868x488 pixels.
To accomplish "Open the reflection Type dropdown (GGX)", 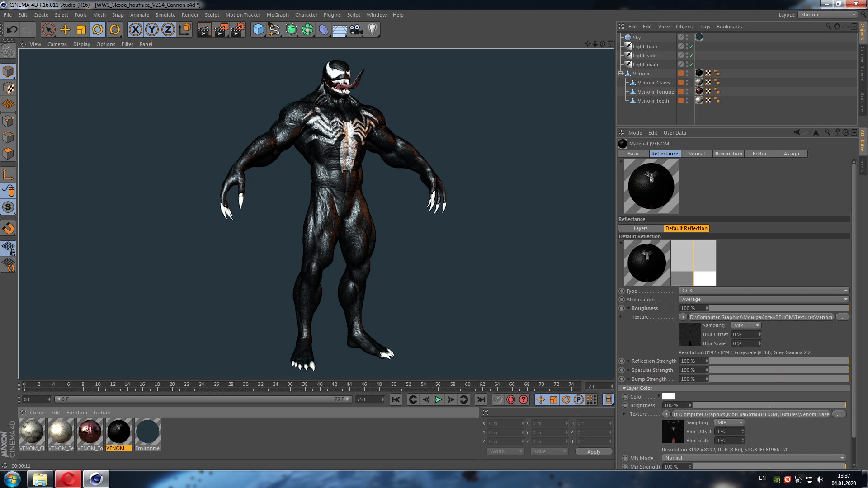I will [764, 291].
